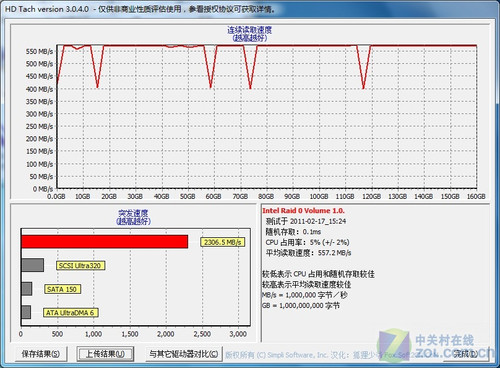Click the 连续读取速度 chart title
The image size is (500, 368).
click(x=249, y=30)
